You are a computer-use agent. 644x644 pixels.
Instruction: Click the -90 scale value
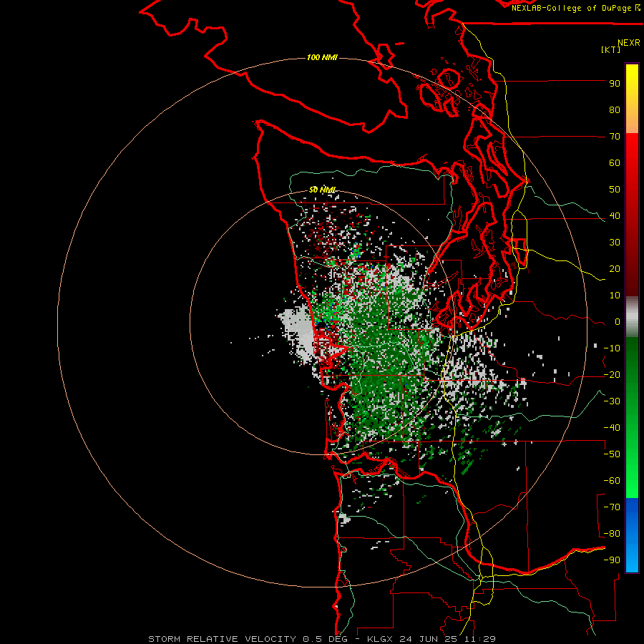point(612,560)
